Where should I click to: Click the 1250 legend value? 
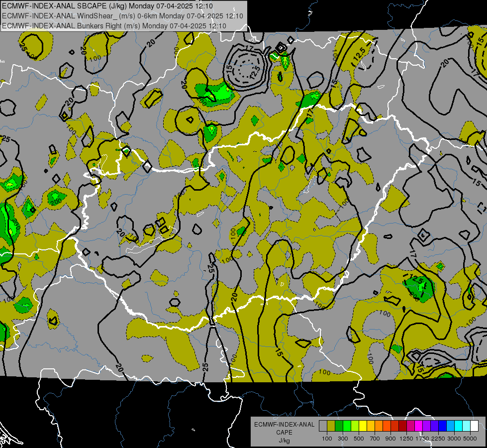pyautogui.click(x=406, y=439)
